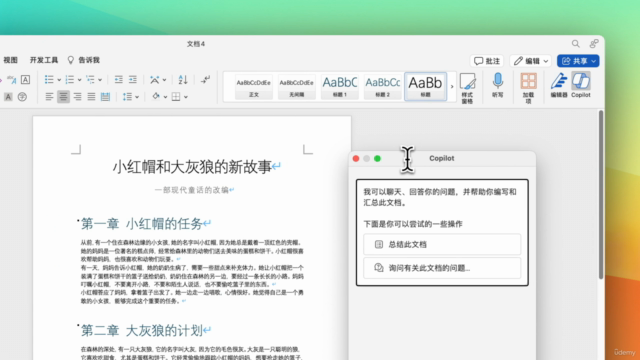Image resolution: width=640 pixels, height=360 pixels.
Task: Open the multilevel list dropdown arrow
Action: point(100,80)
